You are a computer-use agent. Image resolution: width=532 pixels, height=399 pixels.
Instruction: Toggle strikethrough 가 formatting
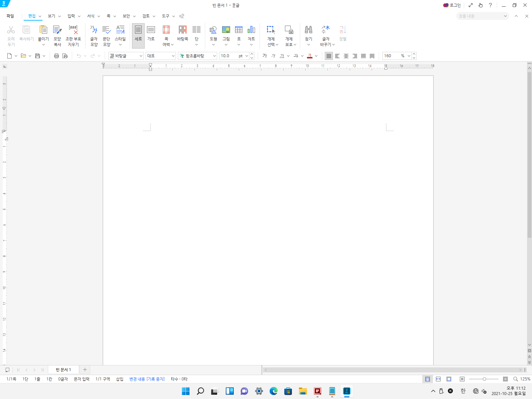[296, 56]
